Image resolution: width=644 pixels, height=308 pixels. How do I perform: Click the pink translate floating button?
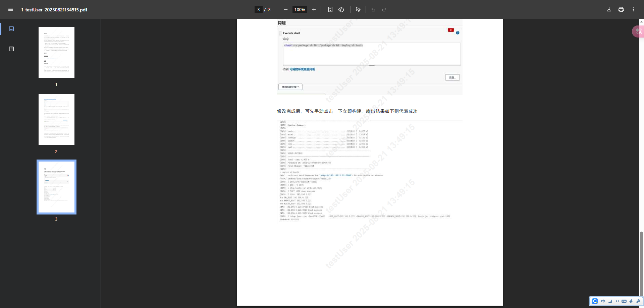(x=638, y=32)
